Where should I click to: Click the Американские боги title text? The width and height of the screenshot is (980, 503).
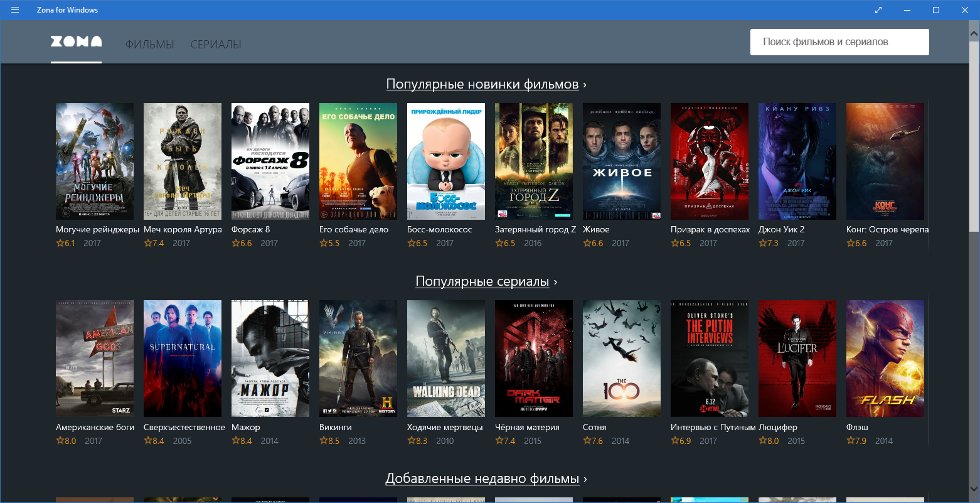(95, 428)
